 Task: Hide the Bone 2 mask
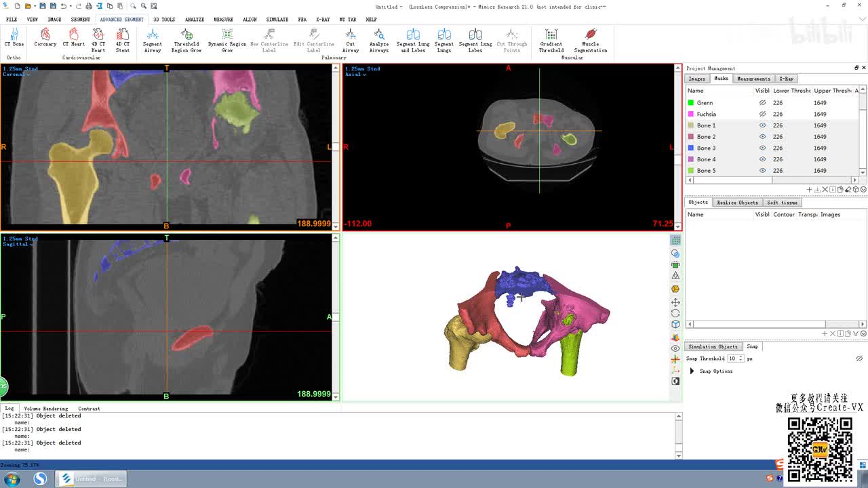pyautogui.click(x=762, y=137)
